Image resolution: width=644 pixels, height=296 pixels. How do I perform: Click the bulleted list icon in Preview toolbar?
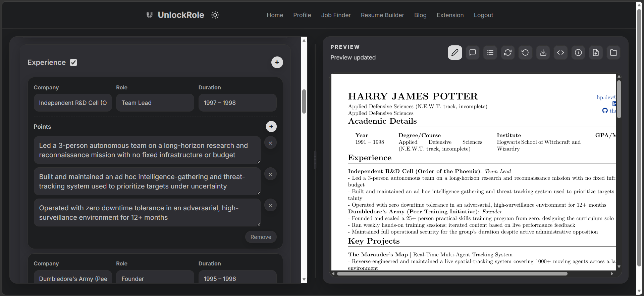[x=490, y=52]
